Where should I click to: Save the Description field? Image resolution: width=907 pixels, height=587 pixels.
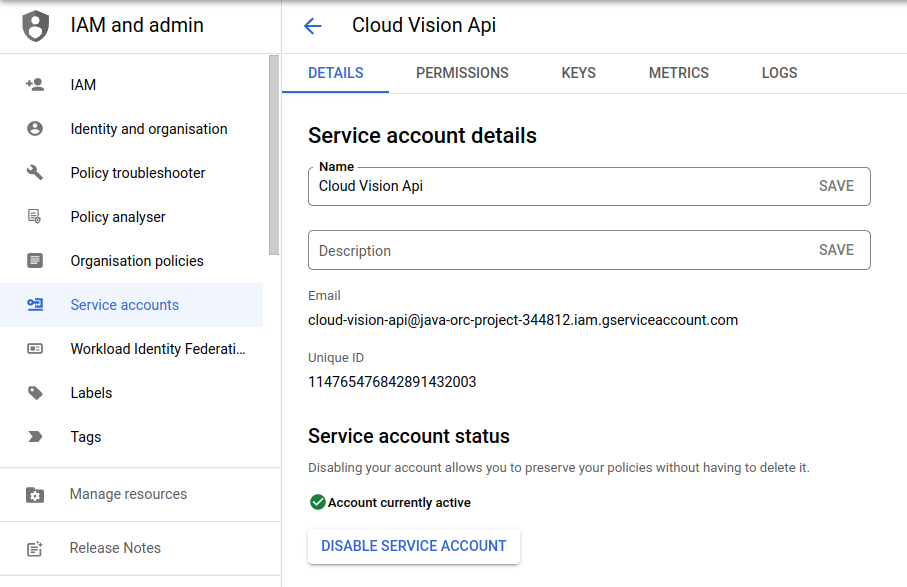click(836, 250)
